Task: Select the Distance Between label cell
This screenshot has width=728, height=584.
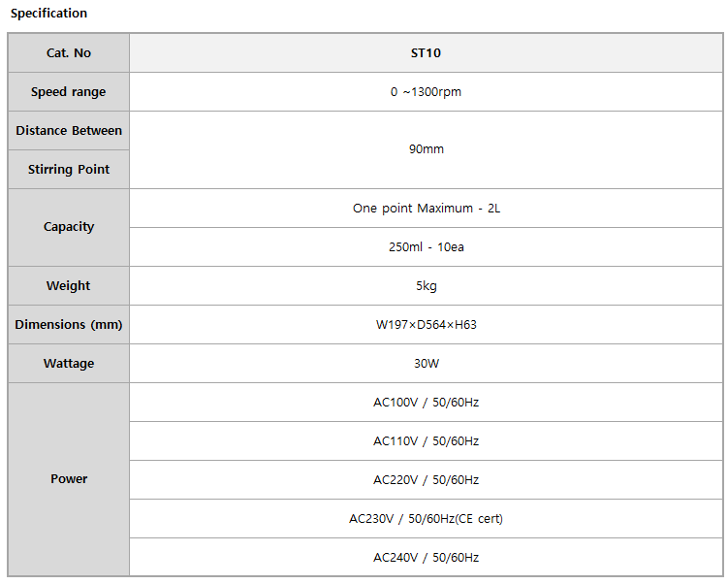Action: [69, 131]
